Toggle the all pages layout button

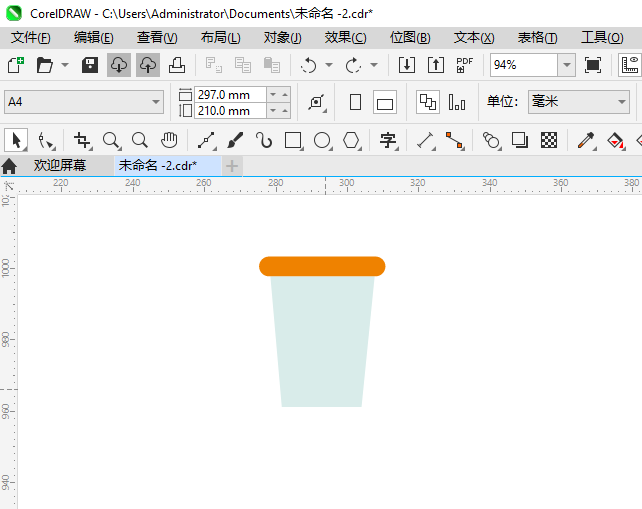click(x=428, y=102)
